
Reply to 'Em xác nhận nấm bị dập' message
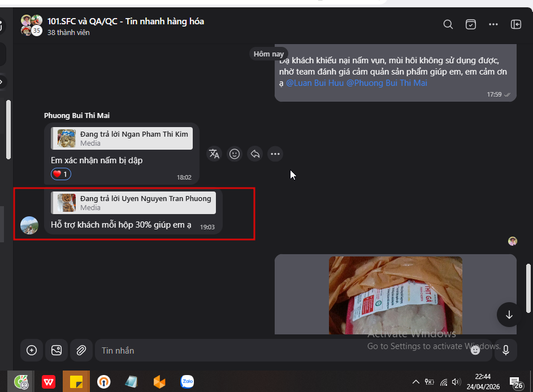tap(255, 154)
